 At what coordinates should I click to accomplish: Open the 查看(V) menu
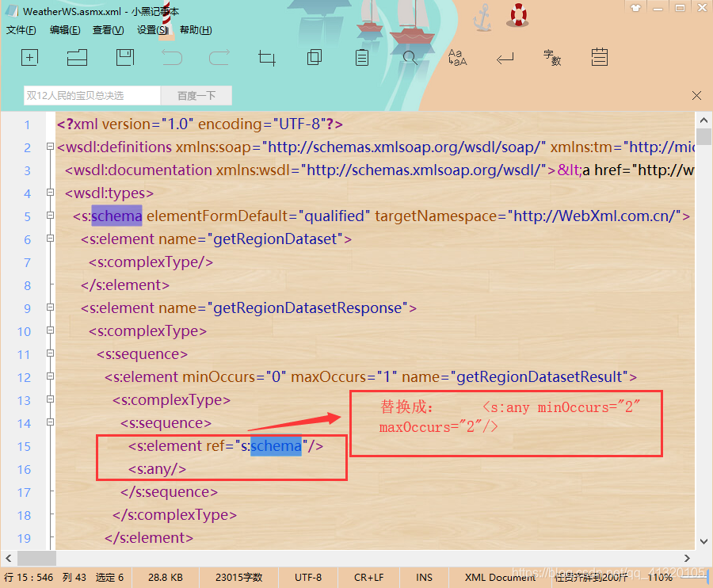pyautogui.click(x=109, y=30)
